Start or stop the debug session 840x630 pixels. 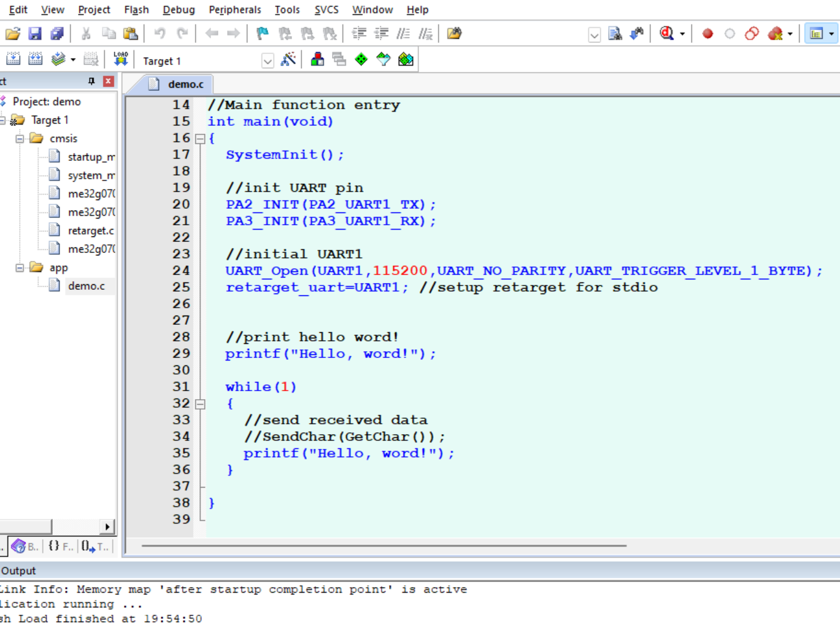(x=667, y=34)
